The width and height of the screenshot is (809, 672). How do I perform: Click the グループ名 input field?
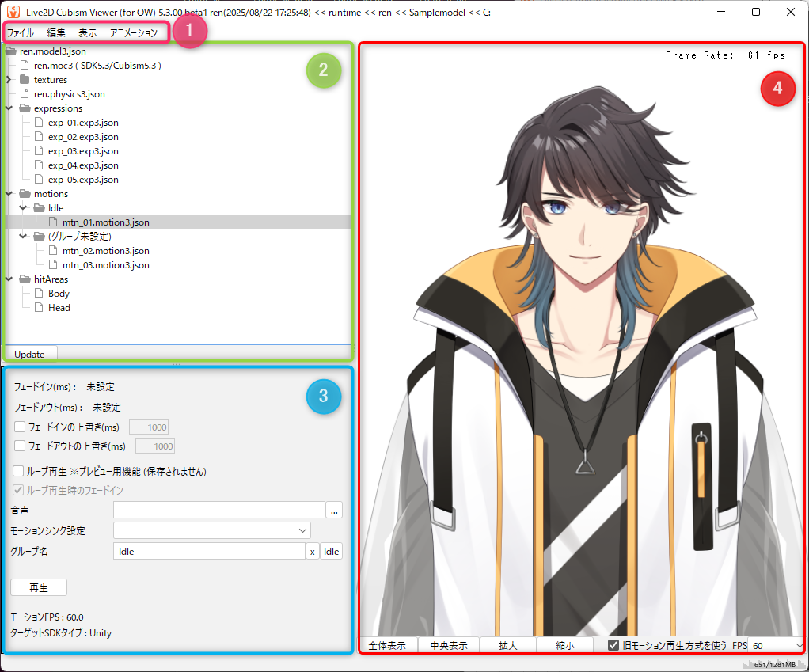[x=210, y=552]
